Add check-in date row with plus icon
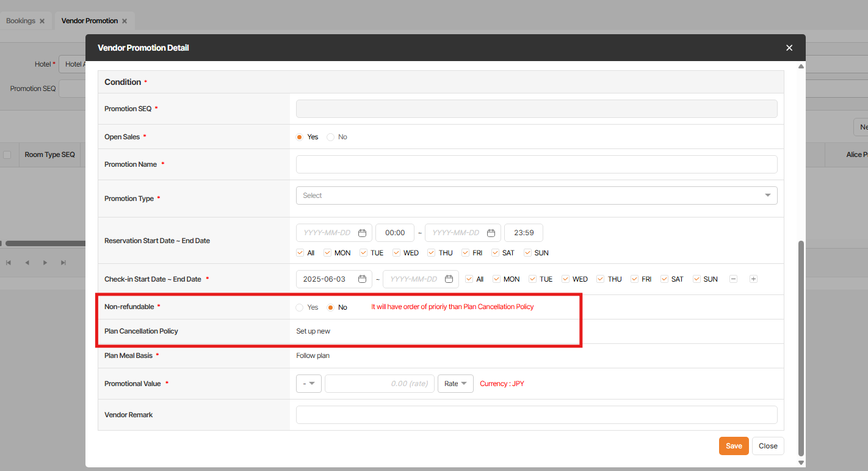Image resolution: width=868 pixels, height=471 pixels. (753, 279)
